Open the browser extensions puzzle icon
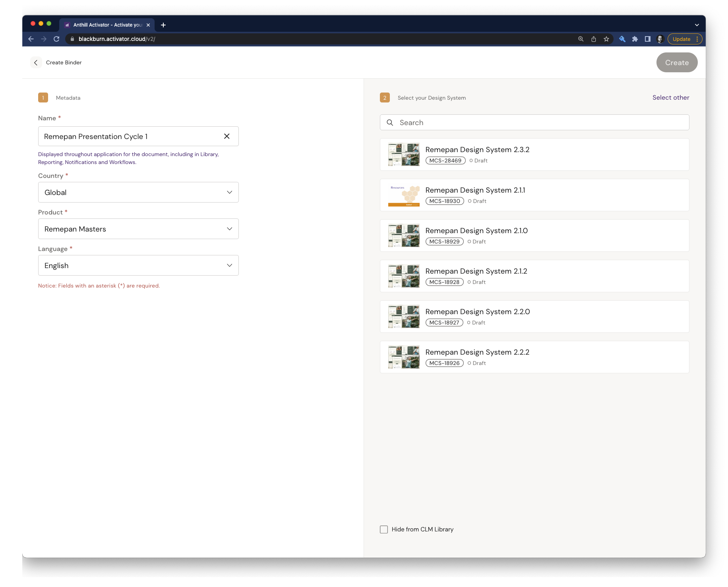 coord(635,39)
